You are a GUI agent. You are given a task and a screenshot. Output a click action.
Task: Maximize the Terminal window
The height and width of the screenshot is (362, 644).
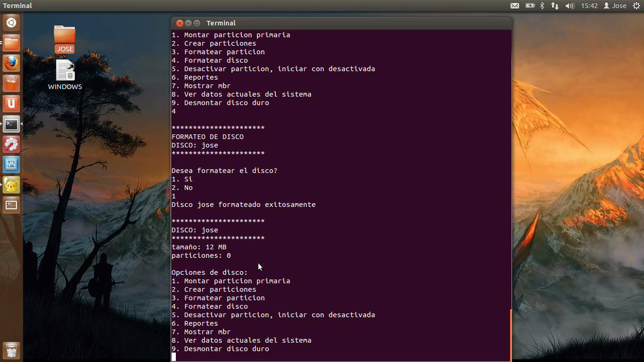pos(197,23)
